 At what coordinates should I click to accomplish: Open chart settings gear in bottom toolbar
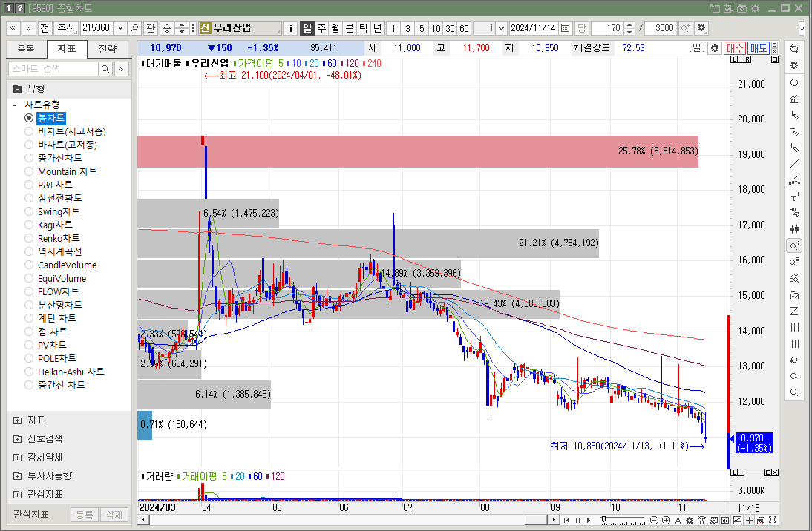[x=690, y=520]
